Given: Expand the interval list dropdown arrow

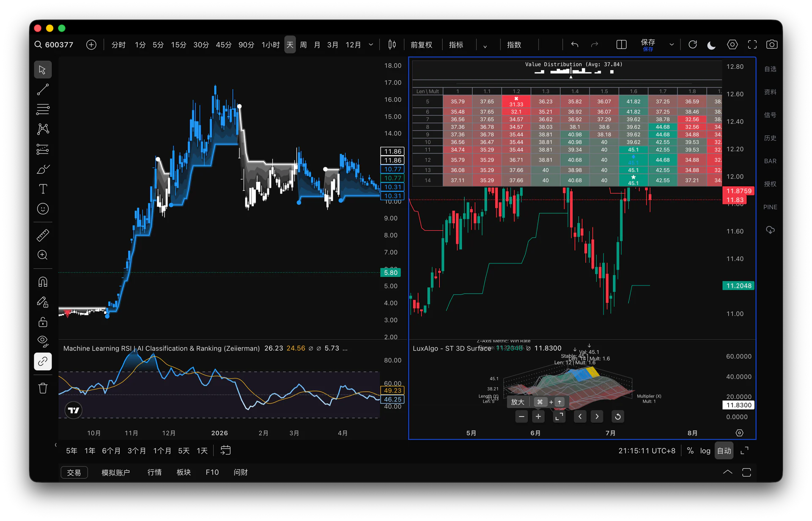Looking at the screenshot, I should coord(371,45).
